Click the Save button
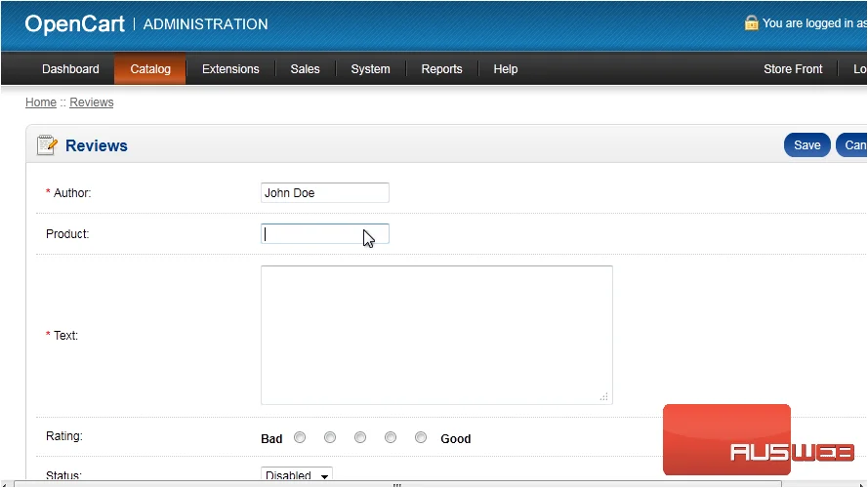The height and width of the screenshot is (488, 868). (807, 145)
